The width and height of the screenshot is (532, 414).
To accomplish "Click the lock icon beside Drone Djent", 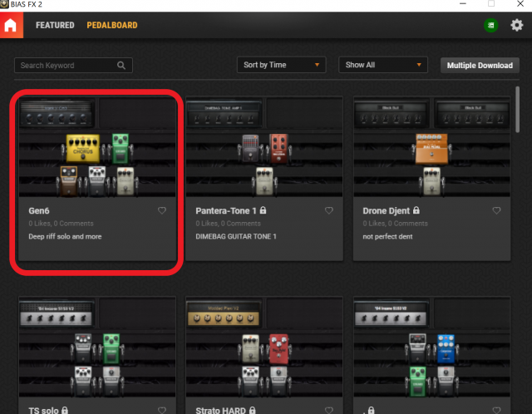I will point(416,210).
